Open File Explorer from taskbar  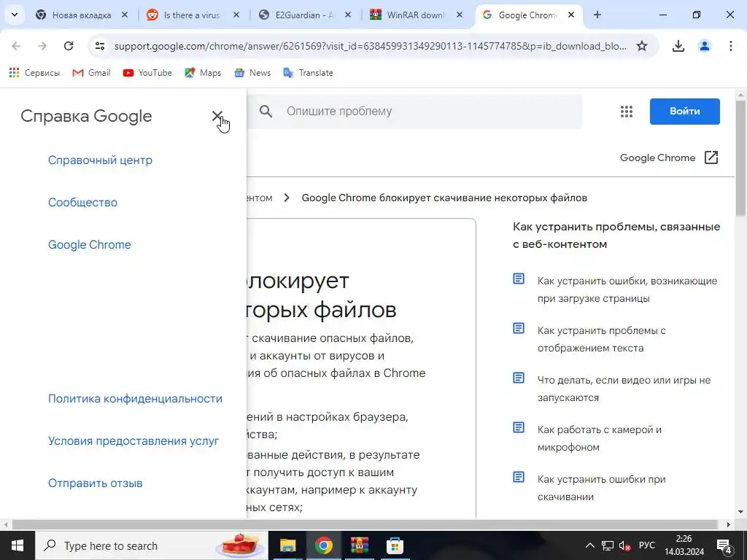coord(287,545)
